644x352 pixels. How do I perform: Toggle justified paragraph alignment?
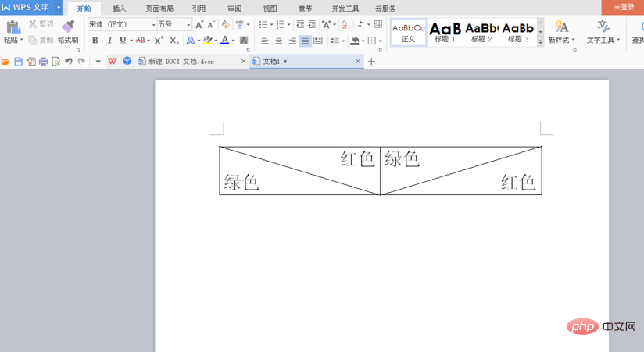(305, 41)
